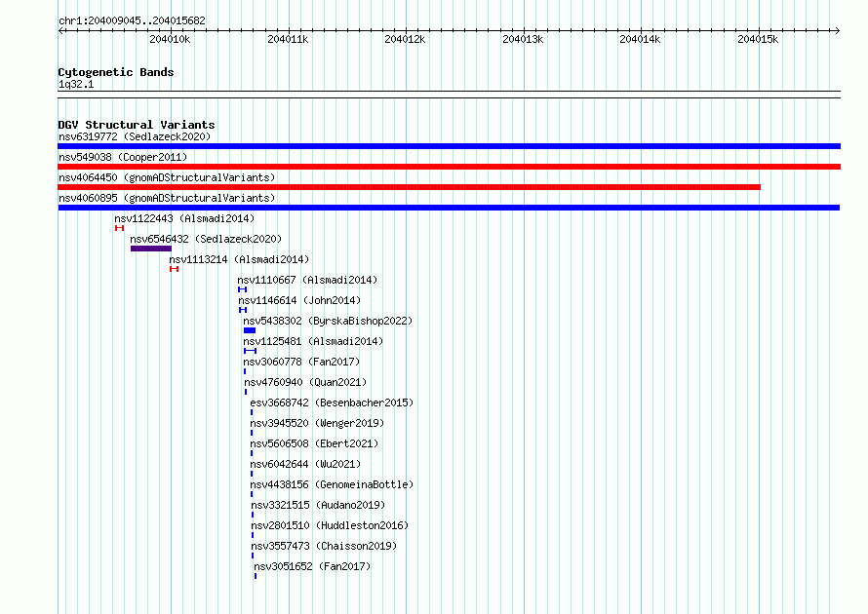Click the ruler's right arrowhead

(837, 31)
